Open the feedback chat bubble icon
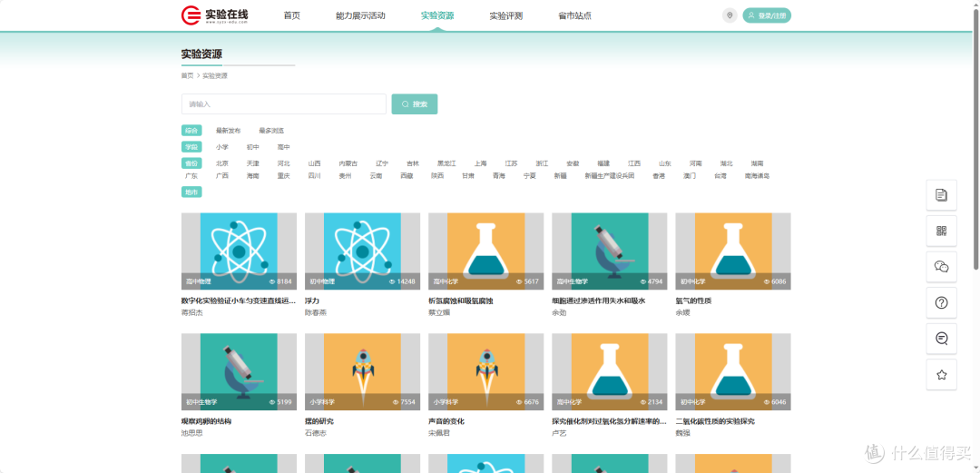Viewport: 980px width, 473px height. tap(941, 339)
